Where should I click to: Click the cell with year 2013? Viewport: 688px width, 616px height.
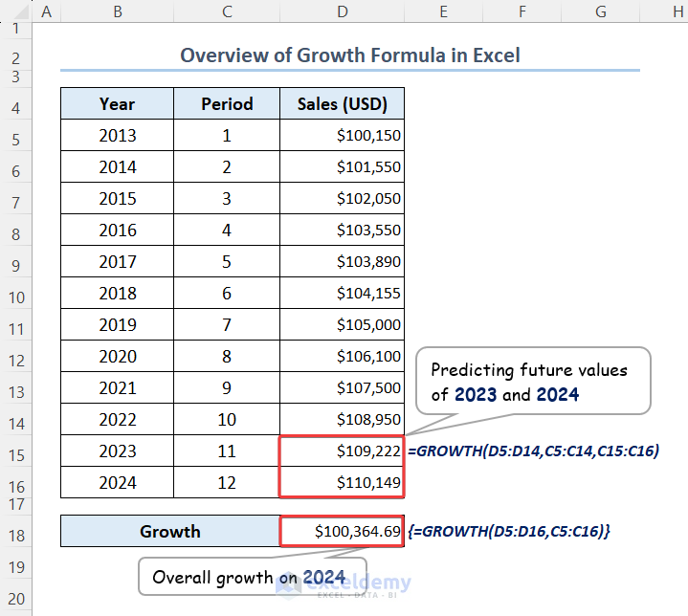coord(117,135)
